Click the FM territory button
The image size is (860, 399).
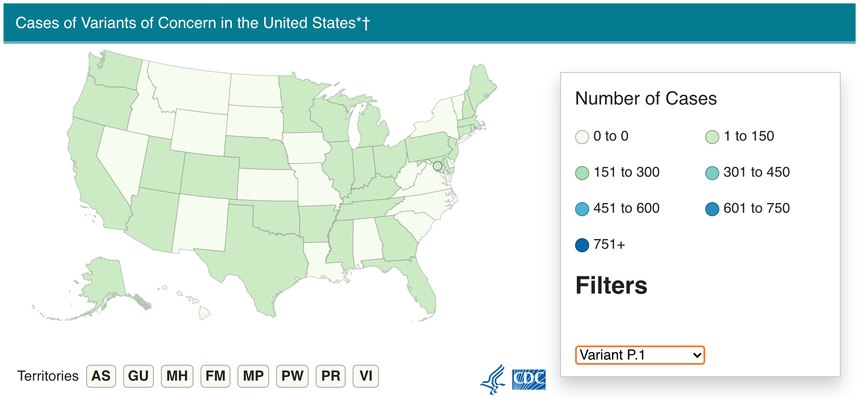[x=216, y=376]
